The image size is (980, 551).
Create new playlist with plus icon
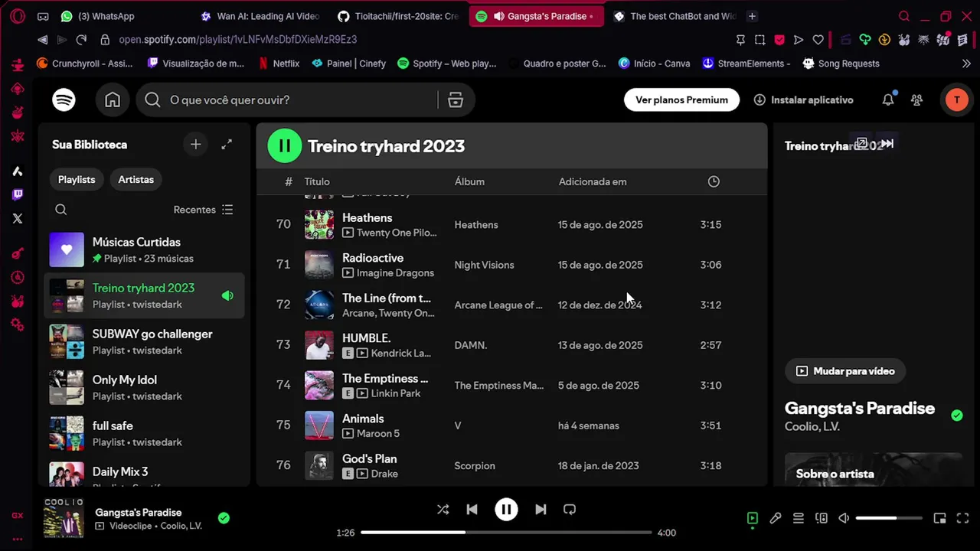(196, 144)
